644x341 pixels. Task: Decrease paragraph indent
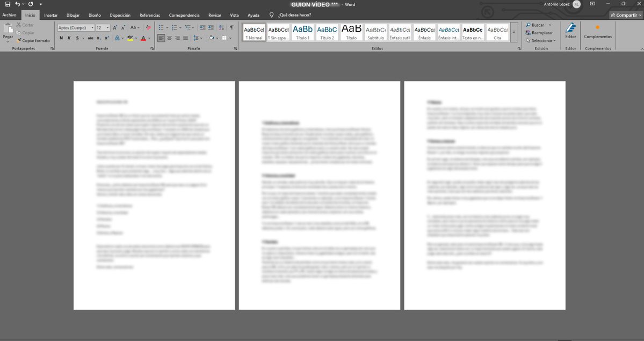coord(202,27)
